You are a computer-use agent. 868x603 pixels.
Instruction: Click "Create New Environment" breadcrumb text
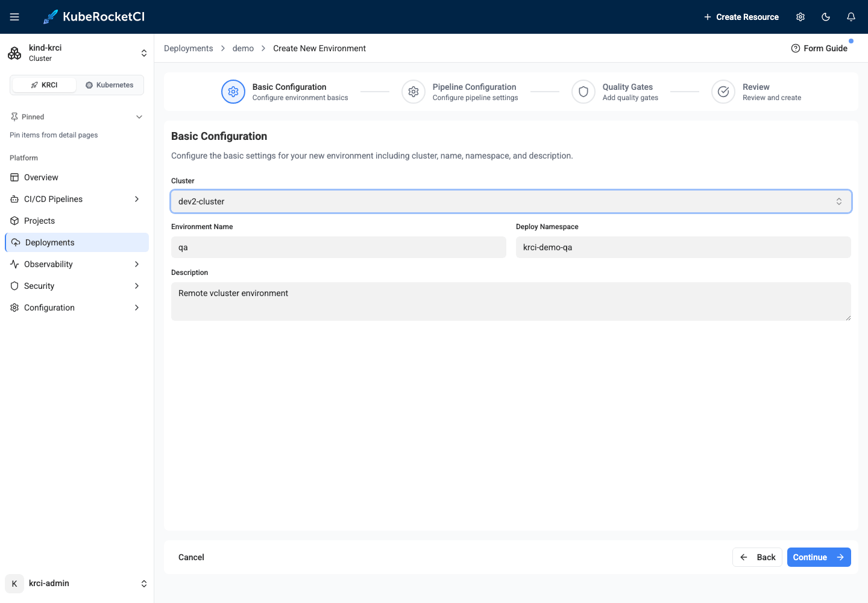(319, 48)
